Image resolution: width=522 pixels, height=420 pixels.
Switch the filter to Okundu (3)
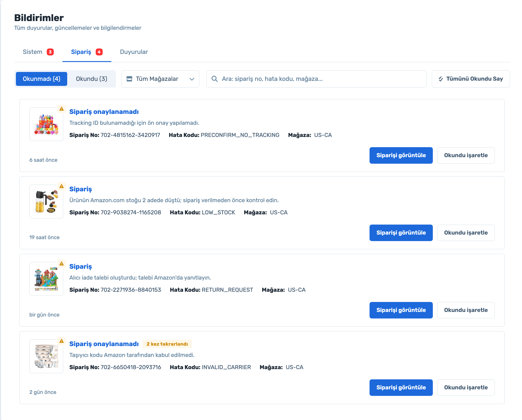(92, 79)
